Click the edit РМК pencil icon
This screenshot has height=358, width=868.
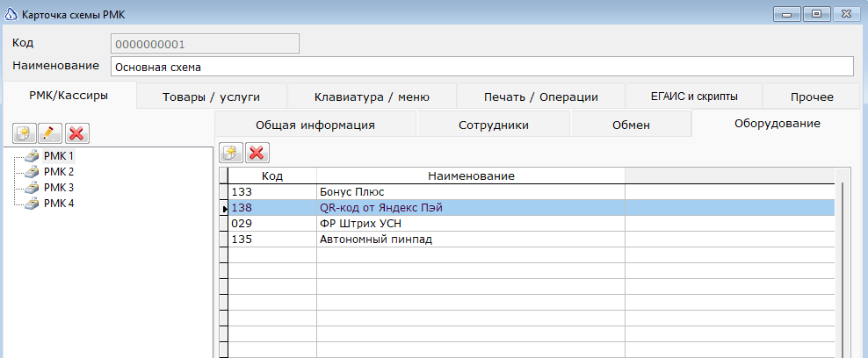point(50,132)
